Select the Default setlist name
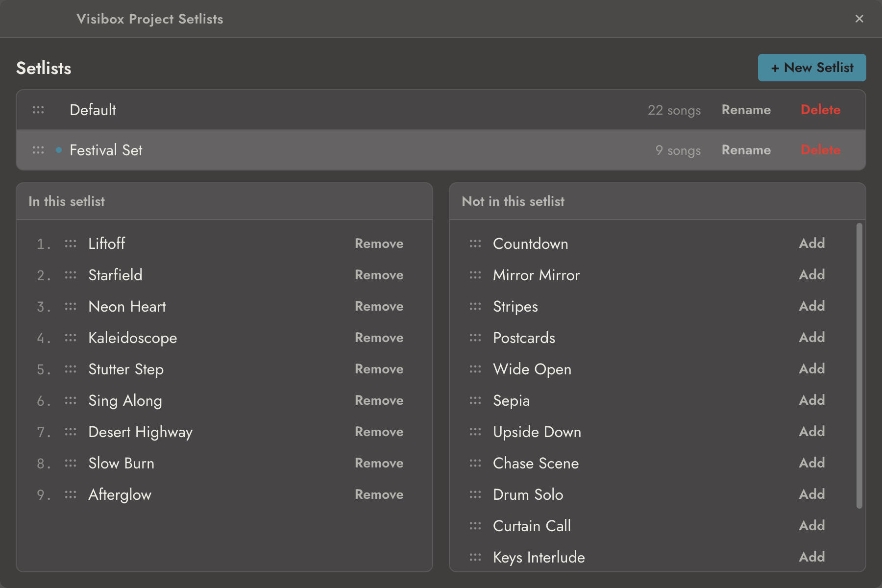 (93, 110)
